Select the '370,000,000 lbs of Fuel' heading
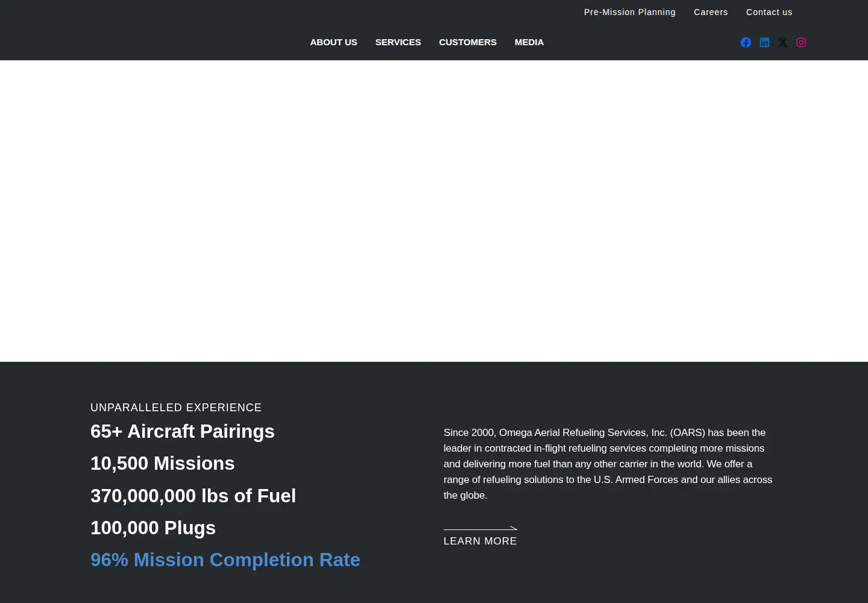 point(193,496)
